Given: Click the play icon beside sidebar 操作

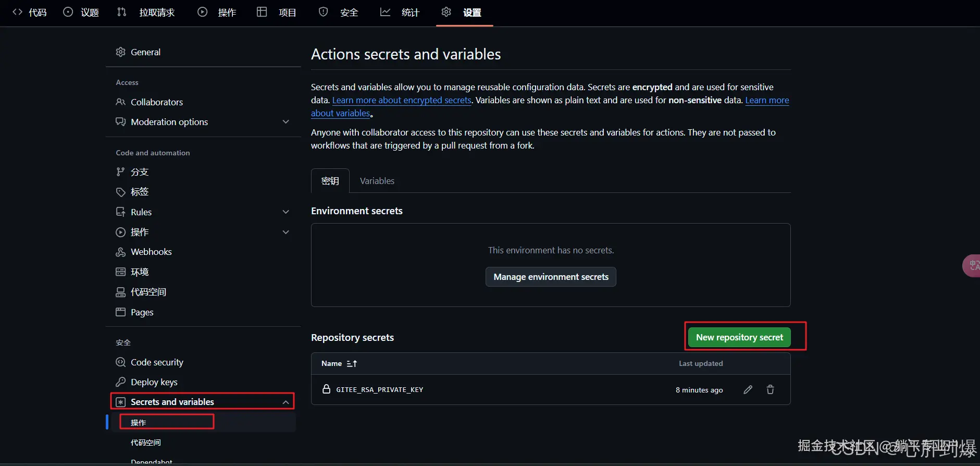Looking at the screenshot, I should 120,232.
